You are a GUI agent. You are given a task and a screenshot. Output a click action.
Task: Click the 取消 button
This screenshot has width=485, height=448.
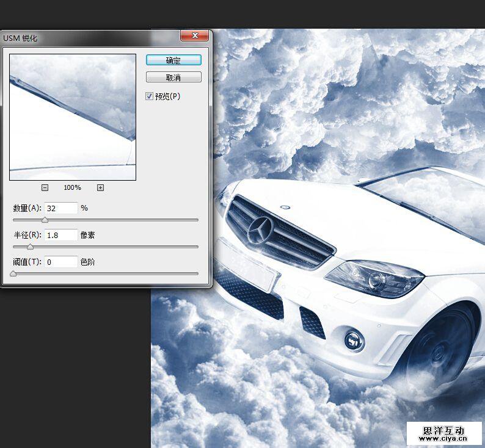coord(173,78)
